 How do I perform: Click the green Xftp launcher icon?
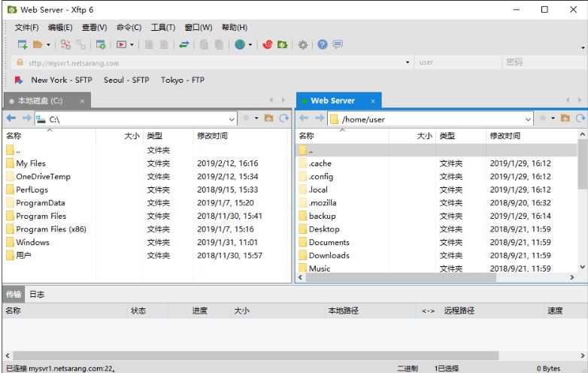[x=283, y=44]
